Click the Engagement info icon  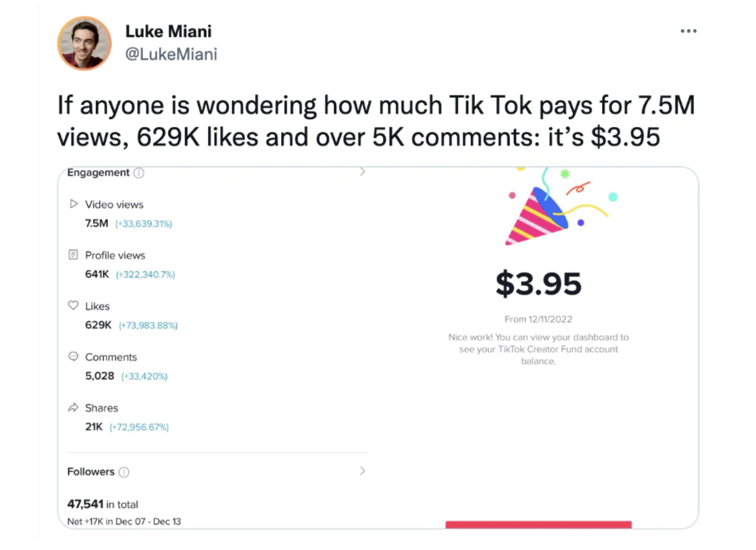point(139,173)
